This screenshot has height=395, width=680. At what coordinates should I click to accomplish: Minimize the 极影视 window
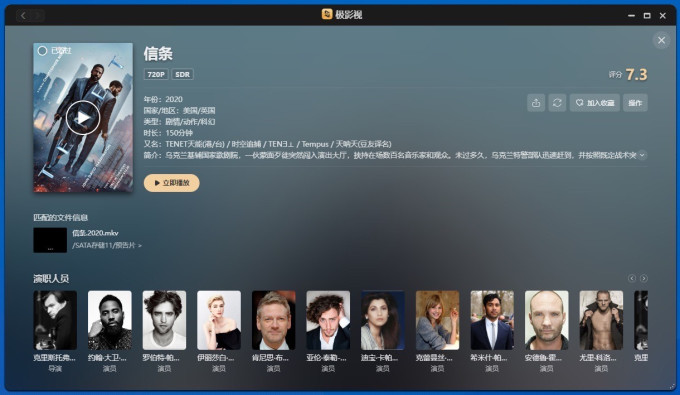(631, 16)
